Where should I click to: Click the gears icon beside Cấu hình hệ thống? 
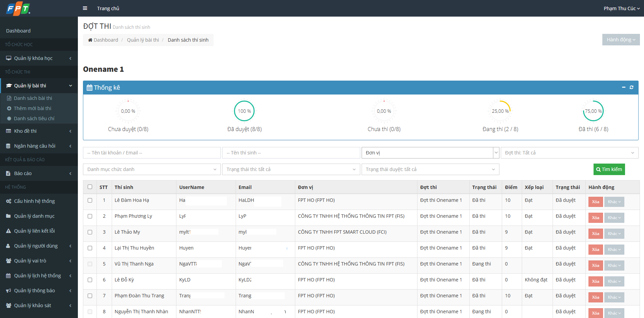point(9,201)
